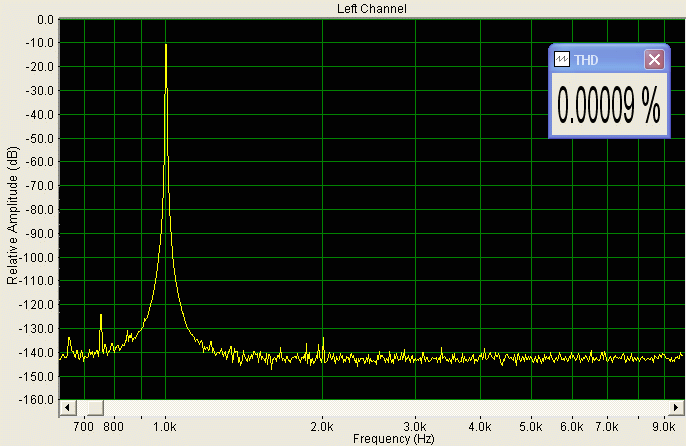Click the Frequency (Hz) axis label

pyautogui.click(x=393, y=439)
